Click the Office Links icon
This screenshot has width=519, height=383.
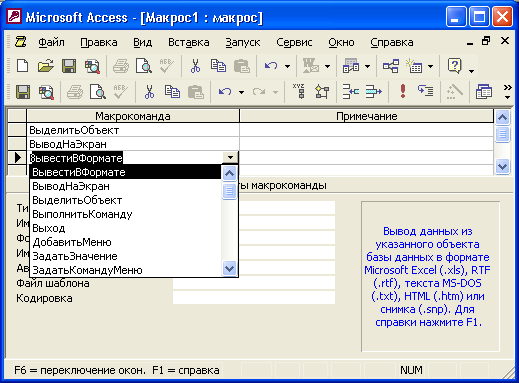click(x=310, y=66)
